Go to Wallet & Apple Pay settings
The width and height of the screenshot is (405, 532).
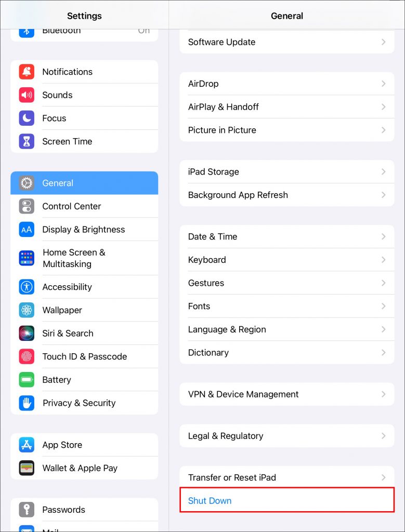pyautogui.click(x=84, y=468)
